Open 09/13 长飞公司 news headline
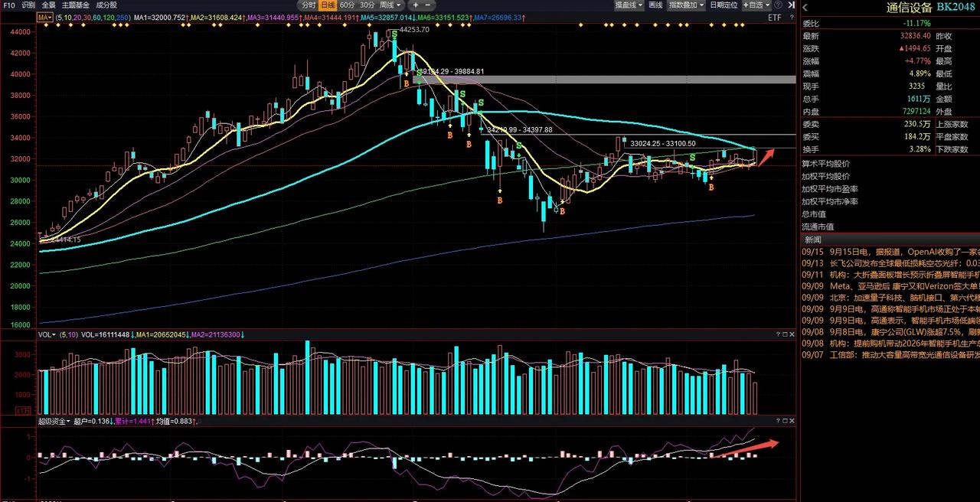The width and height of the screenshot is (980, 502). pos(891,262)
